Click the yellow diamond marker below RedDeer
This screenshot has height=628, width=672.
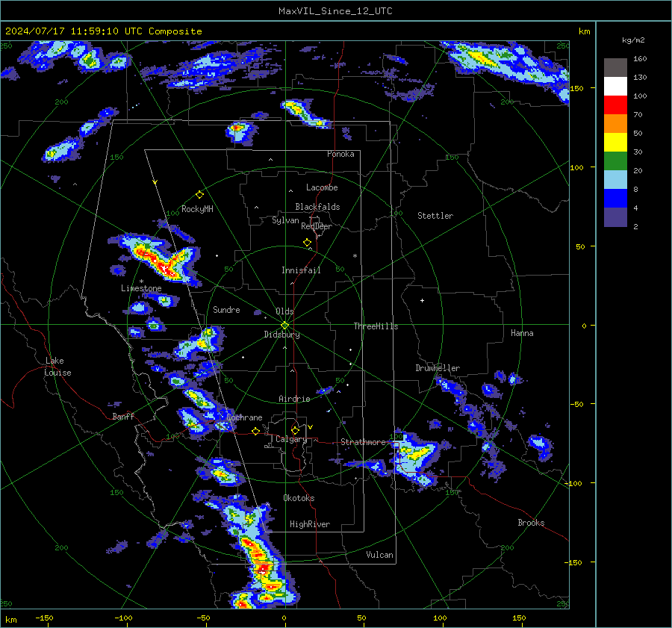(x=308, y=243)
